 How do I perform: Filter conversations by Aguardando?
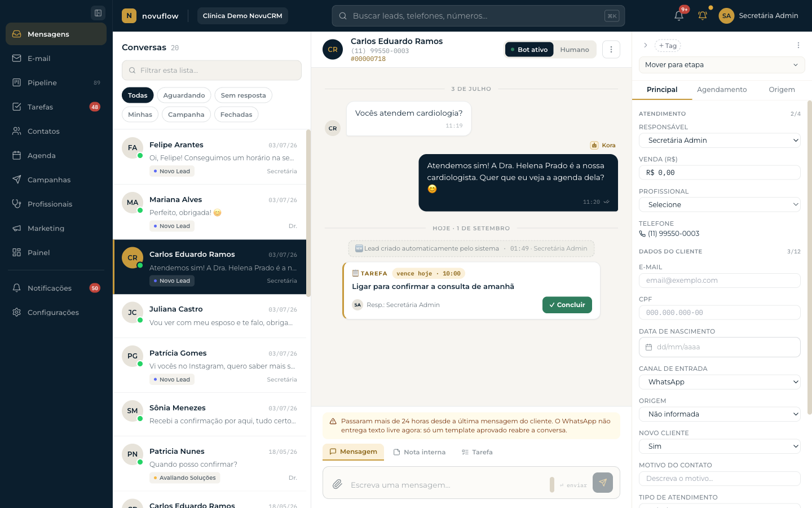pyautogui.click(x=184, y=95)
